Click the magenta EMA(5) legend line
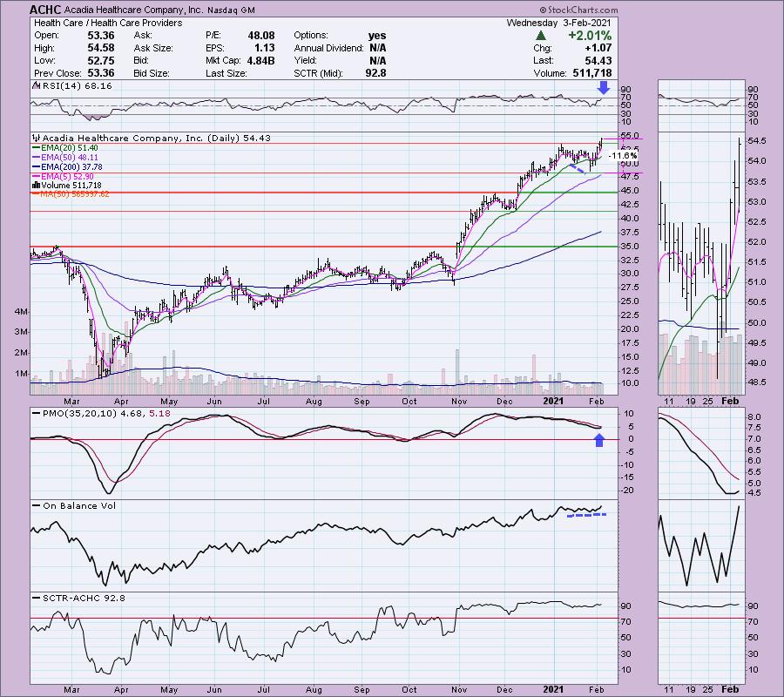Viewport: 784px width, 697px height. click(x=36, y=177)
